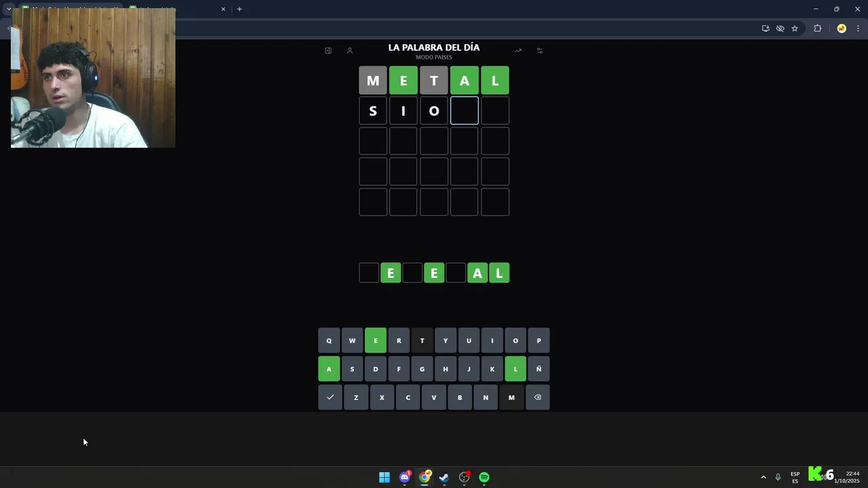This screenshot has height=488, width=868.
Task: Tap the P key on the on-screen keyboard
Action: pos(539,340)
